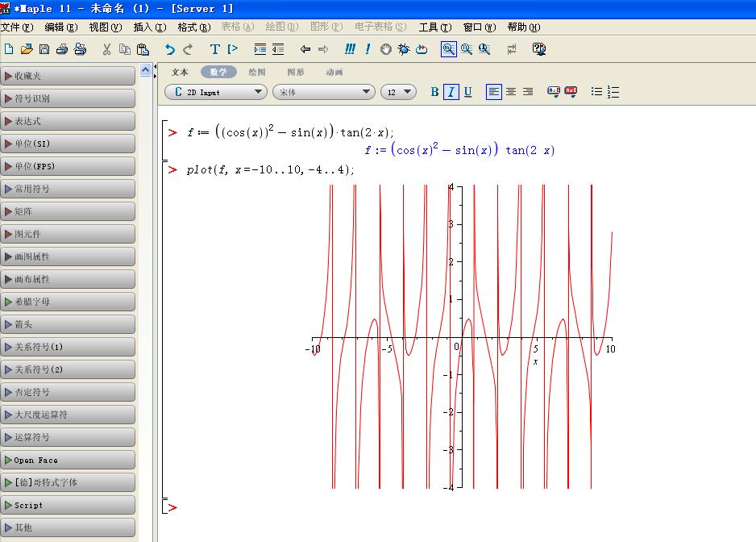
Task: Toggle bulleted list
Action: point(596,92)
